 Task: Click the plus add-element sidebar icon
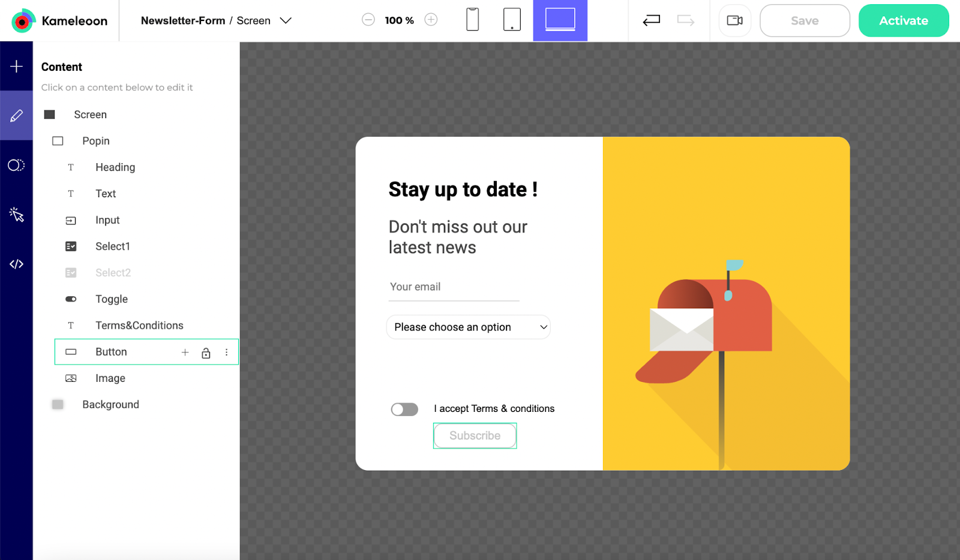tap(16, 67)
